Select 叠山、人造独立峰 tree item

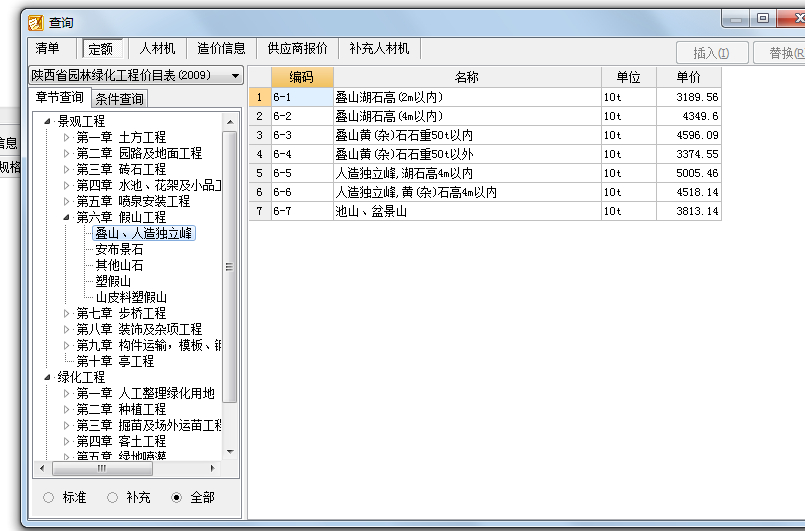click(x=144, y=234)
